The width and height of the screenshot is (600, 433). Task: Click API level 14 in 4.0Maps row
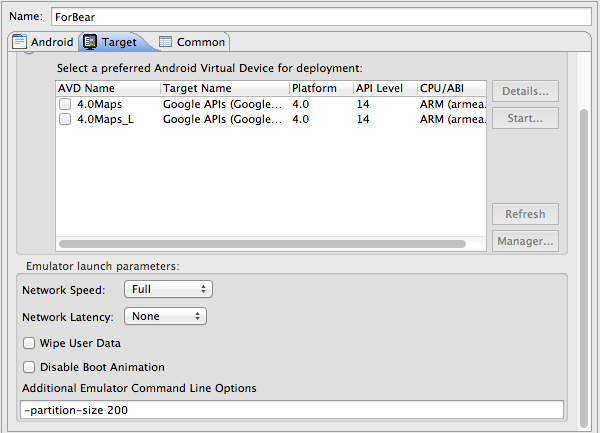tap(363, 104)
